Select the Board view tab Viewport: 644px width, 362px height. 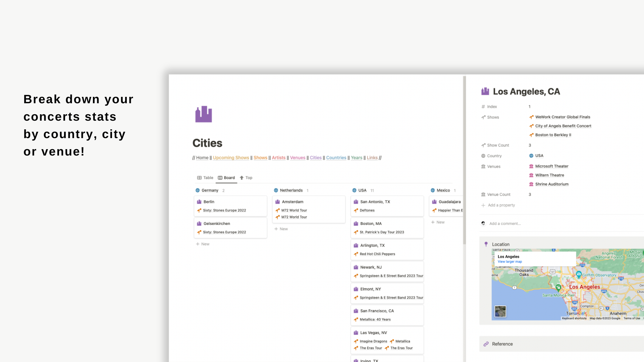[x=226, y=178]
